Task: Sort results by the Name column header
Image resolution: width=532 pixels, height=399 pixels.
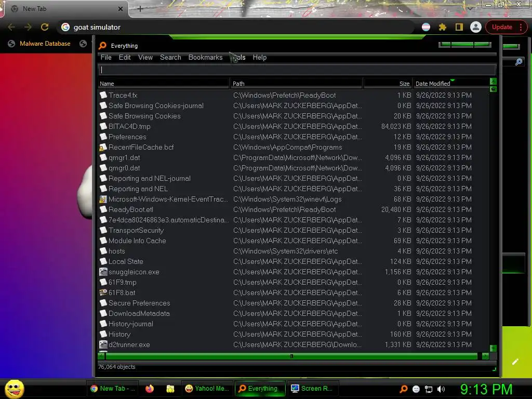Action: click(x=164, y=84)
